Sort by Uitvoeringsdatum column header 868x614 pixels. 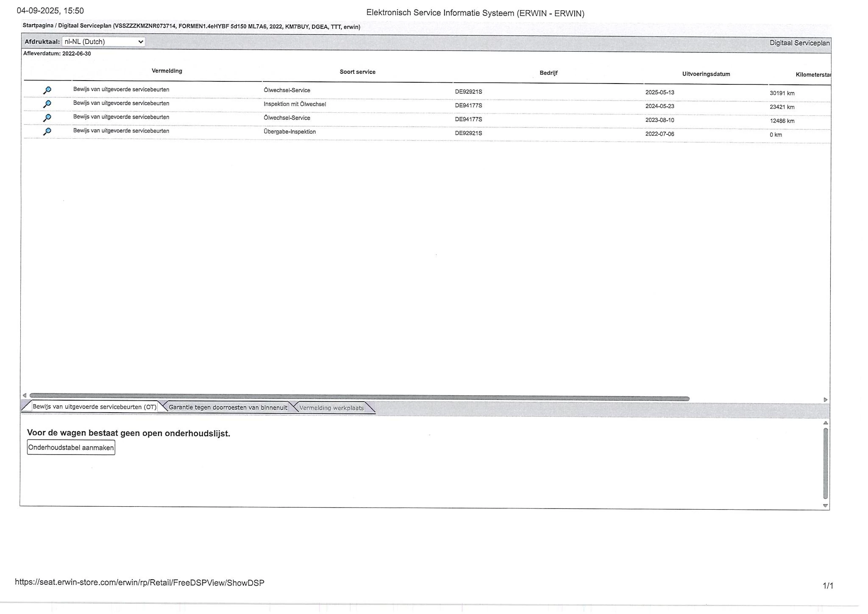(706, 74)
